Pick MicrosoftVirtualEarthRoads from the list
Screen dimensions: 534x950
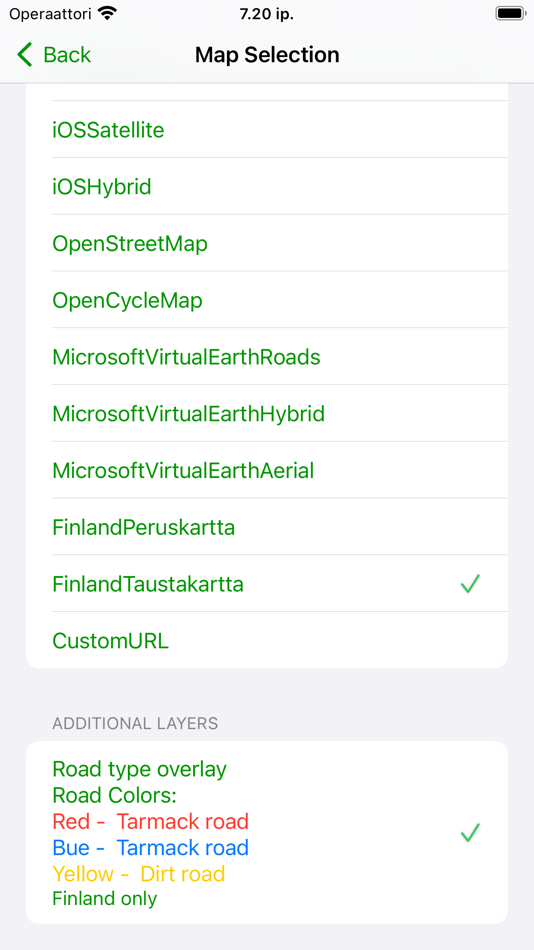pos(267,357)
